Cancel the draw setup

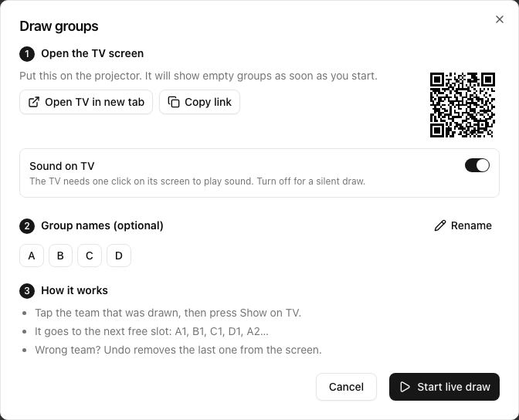pyautogui.click(x=346, y=387)
